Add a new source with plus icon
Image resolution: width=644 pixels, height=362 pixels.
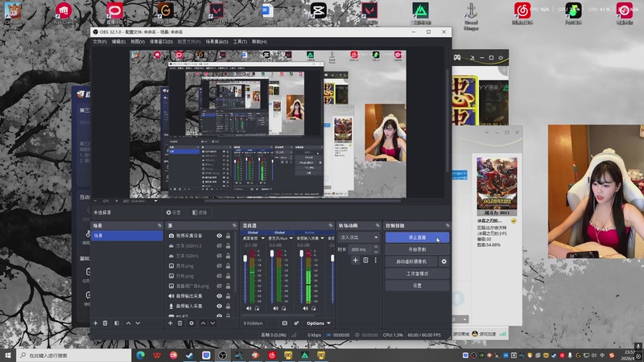(x=170, y=323)
